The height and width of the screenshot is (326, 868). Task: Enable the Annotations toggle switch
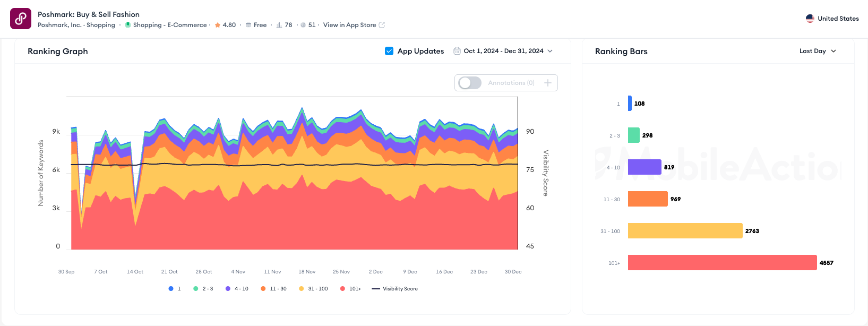(470, 83)
